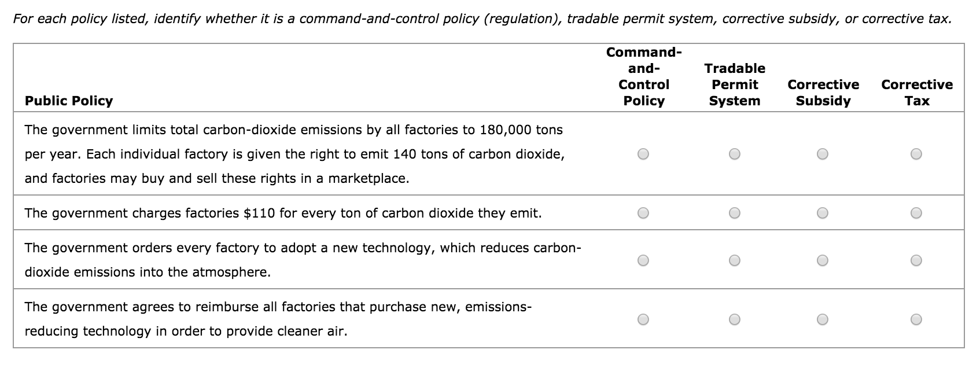Select Command-and-Control for the 180,000-ton emissions policy
This screenshot has height=368, width=980.
[643, 153]
